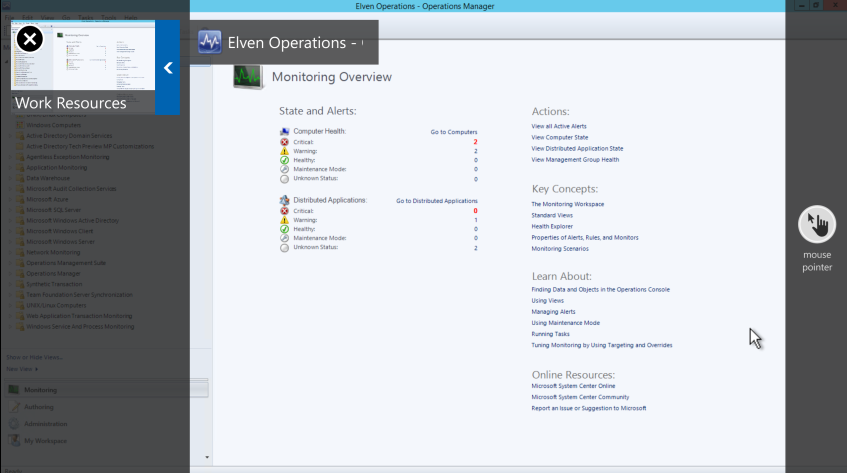Select Microsoft Audit Collection Services folder

click(x=71, y=189)
